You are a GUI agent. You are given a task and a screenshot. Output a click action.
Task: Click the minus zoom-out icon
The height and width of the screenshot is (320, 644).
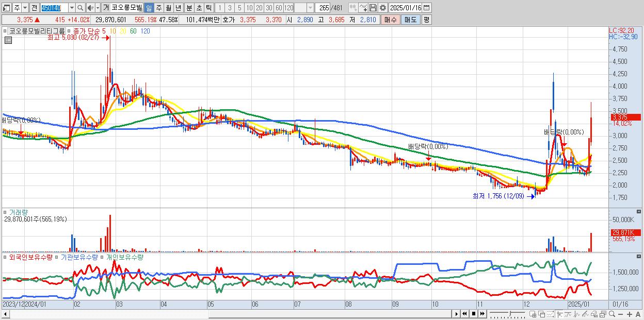(621, 314)
